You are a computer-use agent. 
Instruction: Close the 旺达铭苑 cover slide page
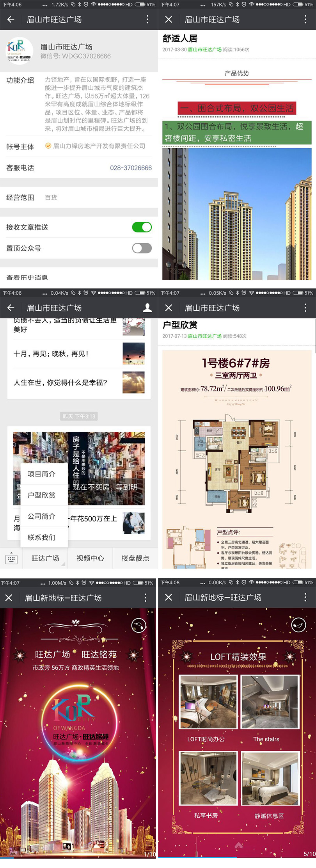pyautogui.click(x=9, y=598)
